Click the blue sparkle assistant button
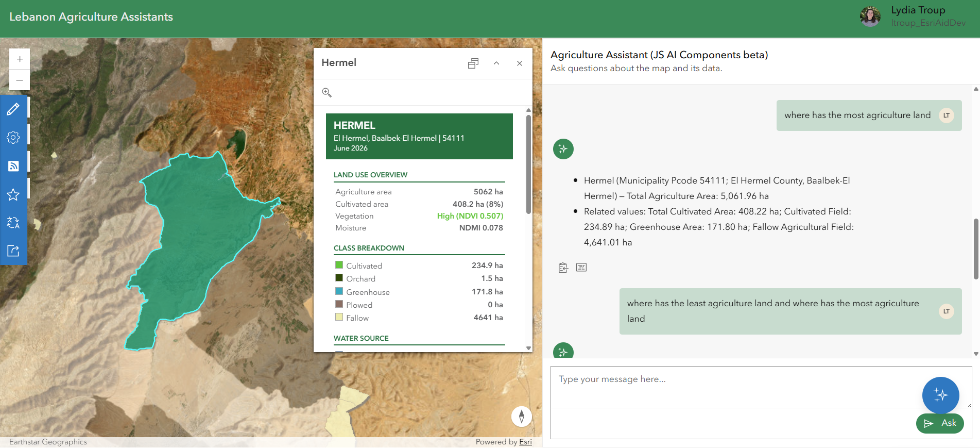 (940, 395)
